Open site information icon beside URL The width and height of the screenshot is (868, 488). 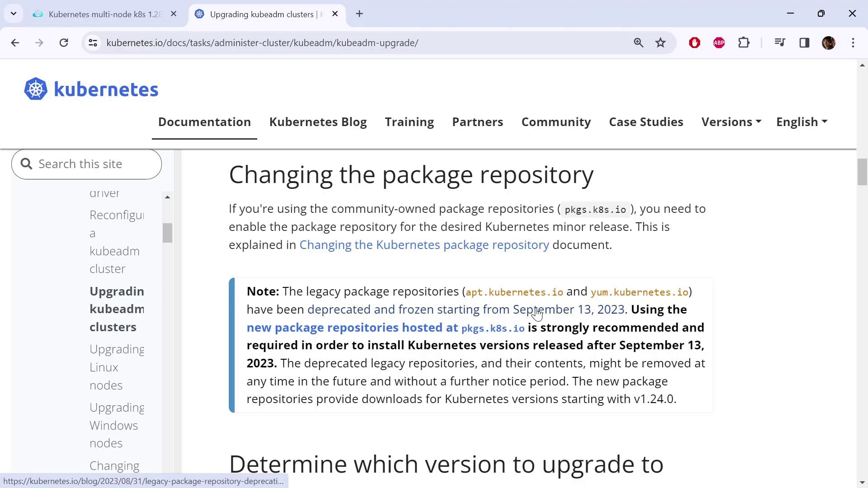click(x=93, y=42)
